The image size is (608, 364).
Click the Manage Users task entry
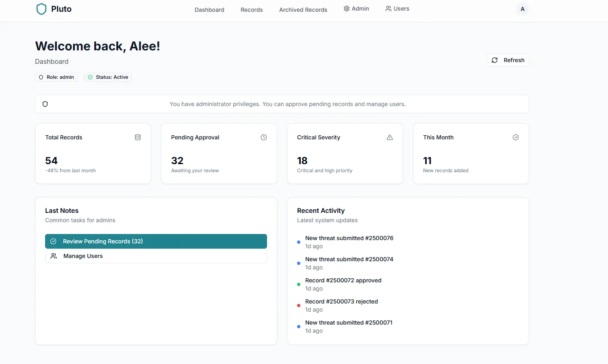[x=156, y=256]
